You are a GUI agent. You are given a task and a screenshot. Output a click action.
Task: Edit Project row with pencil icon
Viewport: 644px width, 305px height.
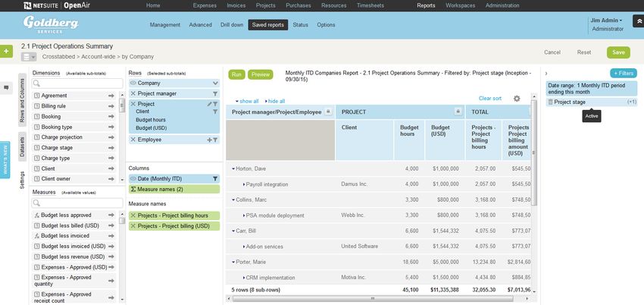coord(209,104)
